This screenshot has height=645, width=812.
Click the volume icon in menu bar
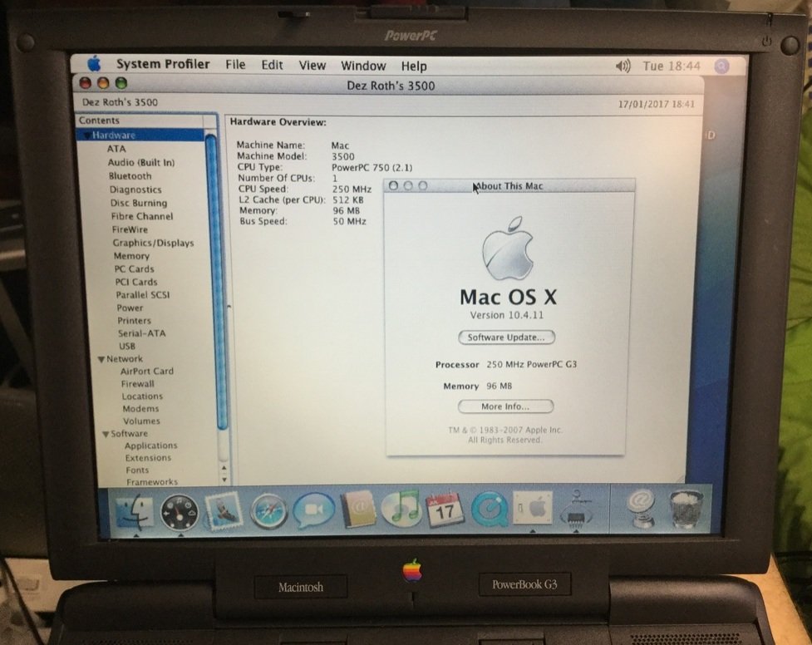[623, 66]
